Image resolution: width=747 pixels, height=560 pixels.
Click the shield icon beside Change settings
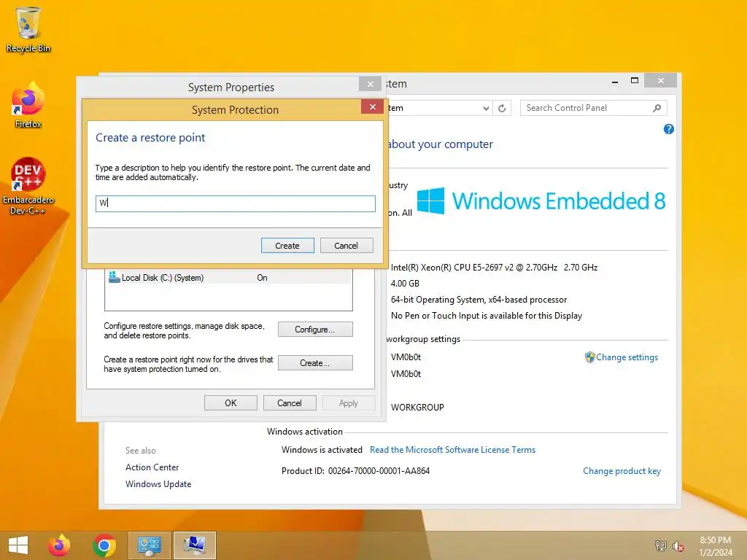coord(589,357)
